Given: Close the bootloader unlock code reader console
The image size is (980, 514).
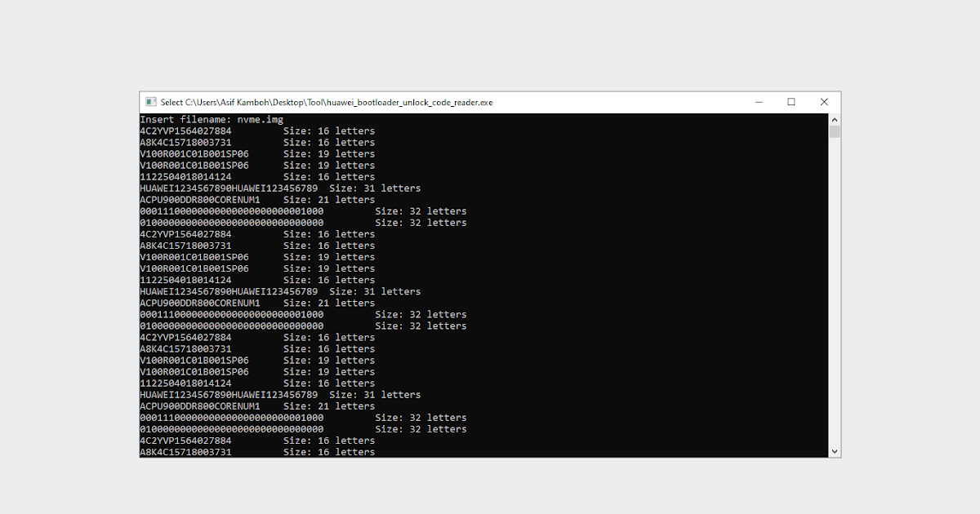Looking at the screenshot, I should pyautogui.click(x=824, y=102).
